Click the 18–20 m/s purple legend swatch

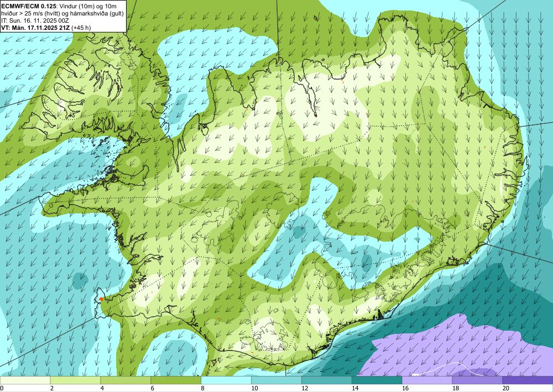tap(477, 380)
